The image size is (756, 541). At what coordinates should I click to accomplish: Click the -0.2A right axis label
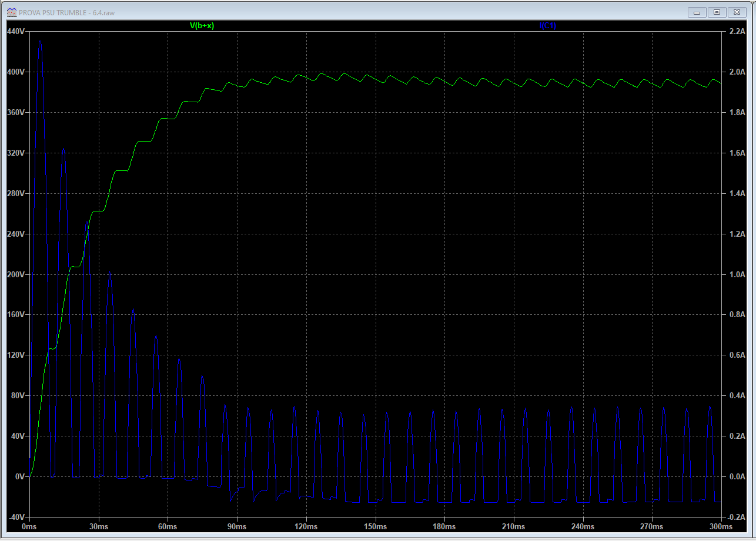(735, 517)
